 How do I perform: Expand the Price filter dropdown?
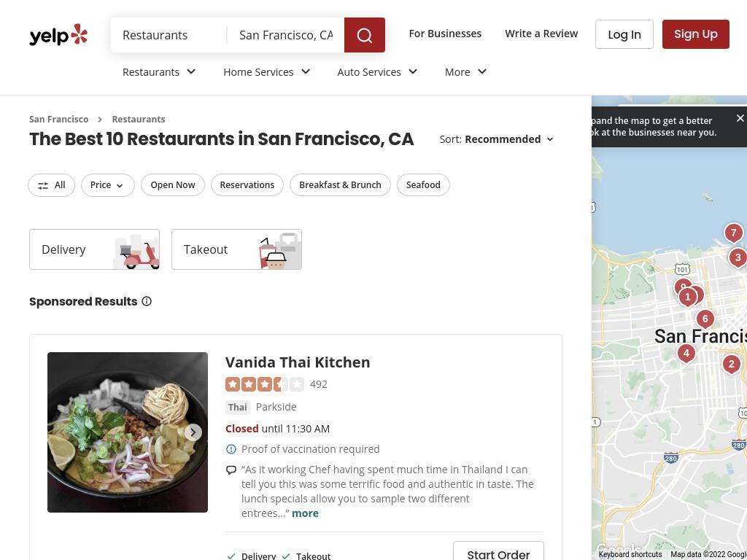(108, 184)
